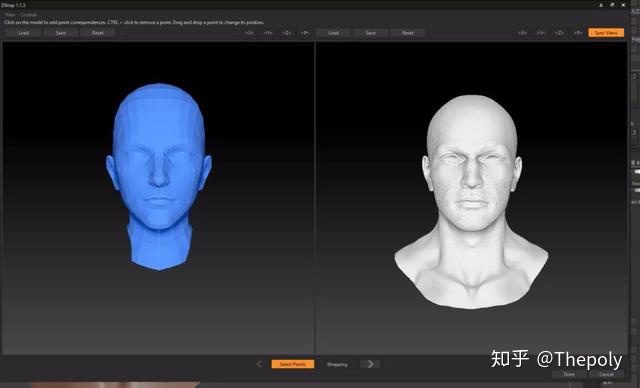Advance to next step with right arrow
This screenshot has height=388, width=640.
(x=370, y=364)
